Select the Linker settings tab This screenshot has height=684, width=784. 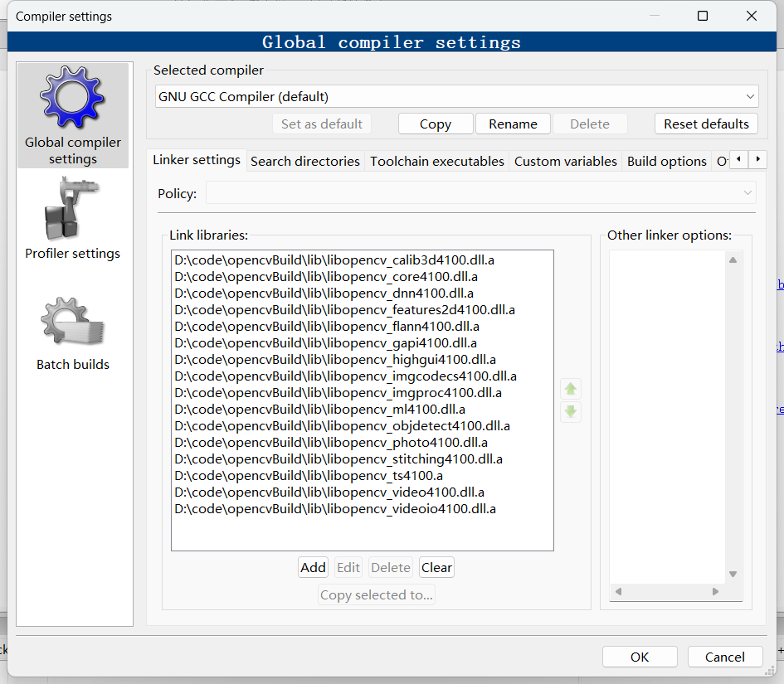click(x=197, y=160)
